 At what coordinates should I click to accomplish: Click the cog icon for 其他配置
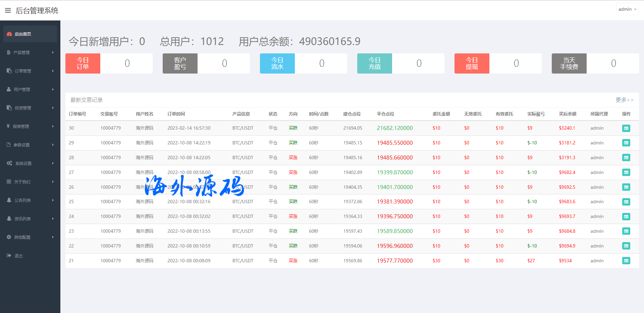pyautogui.click(x=9, y=237)
